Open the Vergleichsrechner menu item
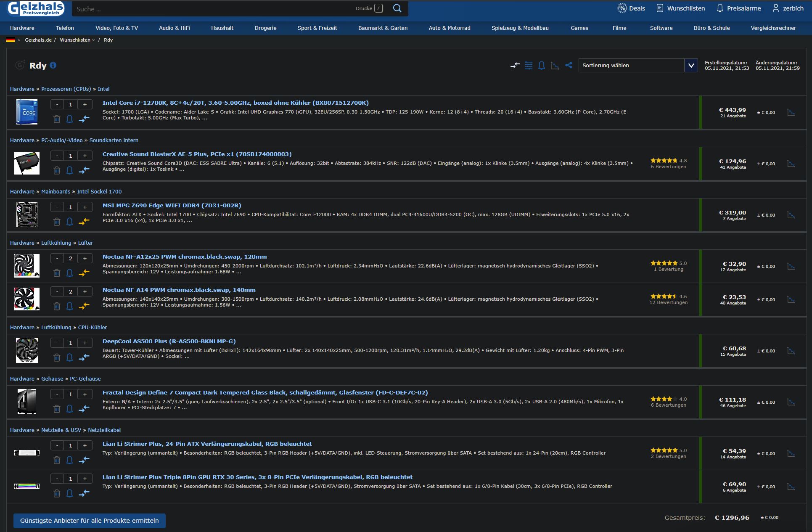Image resolution: width=812 pixels, height=532 pixels. pos(773,28)
